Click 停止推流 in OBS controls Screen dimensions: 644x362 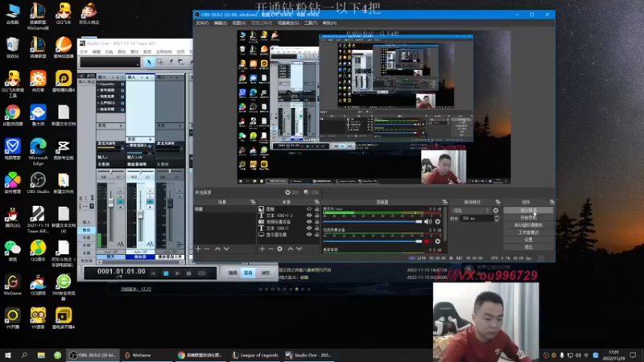pos(528,210)
